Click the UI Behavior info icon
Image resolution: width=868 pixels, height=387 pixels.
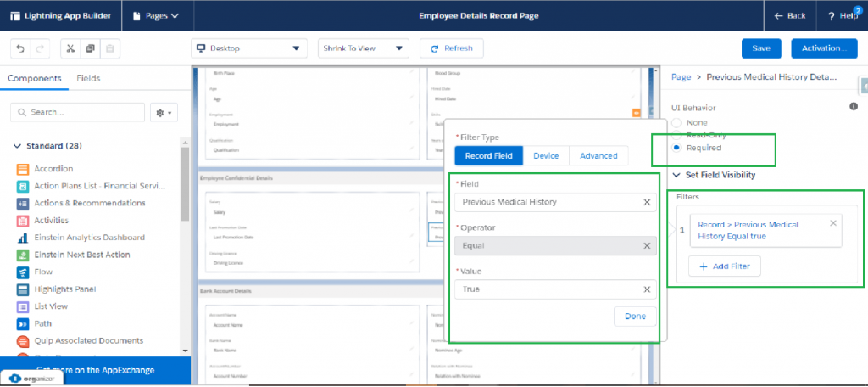854,106
